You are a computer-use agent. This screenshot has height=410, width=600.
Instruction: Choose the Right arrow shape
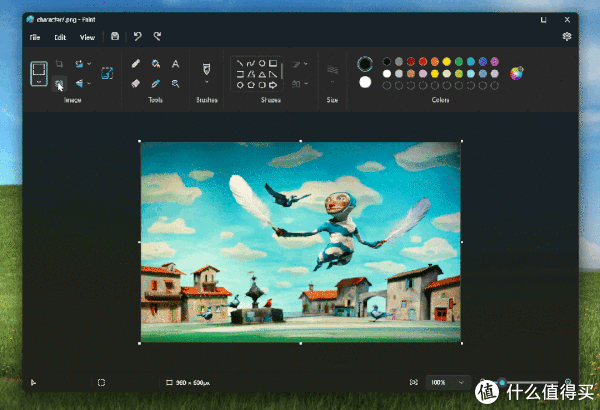click(273, 85)
